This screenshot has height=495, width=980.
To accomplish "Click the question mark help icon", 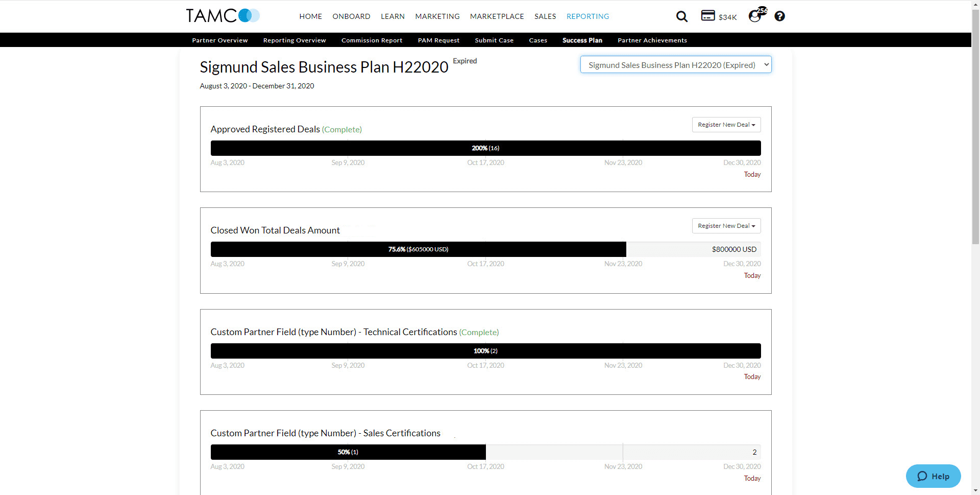I will point(779,16).
